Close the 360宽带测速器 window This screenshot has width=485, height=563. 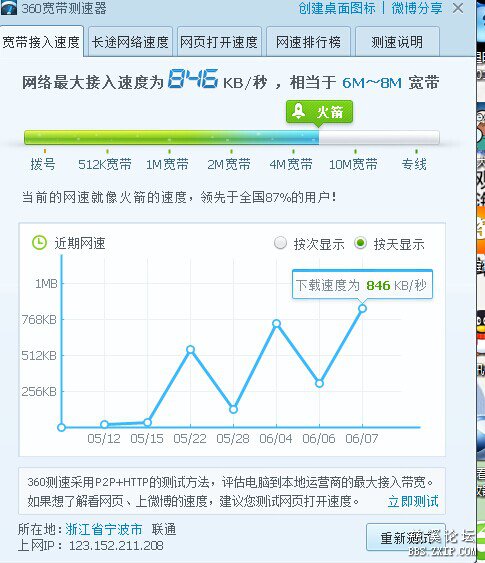pos(458,8)
